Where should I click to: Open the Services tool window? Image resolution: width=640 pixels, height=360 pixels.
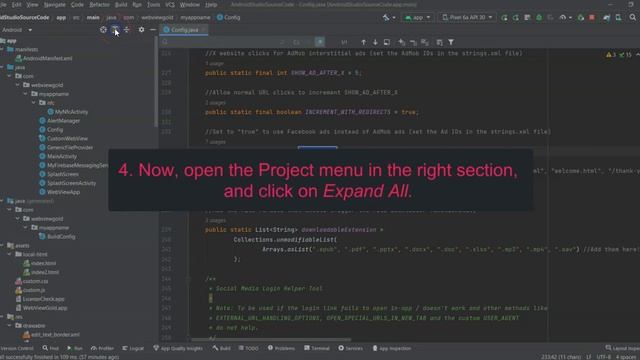[350, 348]
